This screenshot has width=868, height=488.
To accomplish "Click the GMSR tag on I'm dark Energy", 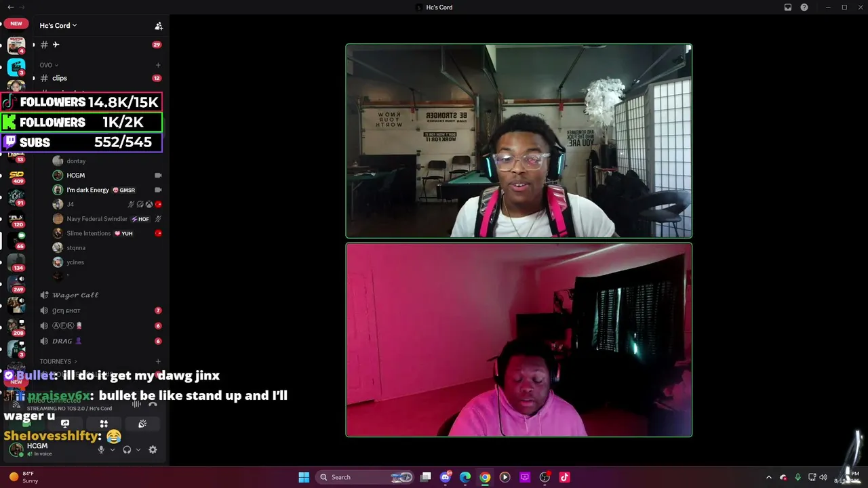I will tap(124, 190).
